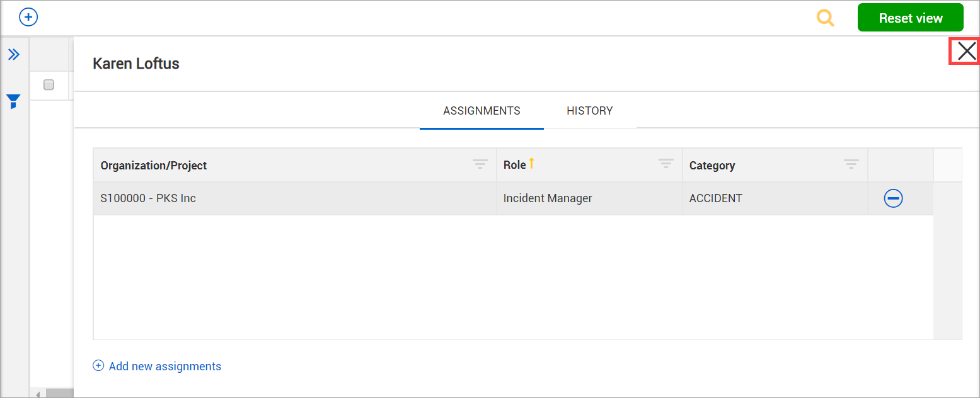Click the Incident Manager role cell
The width and height of the screenshot is (980, 398).
[x=547, y=198]
